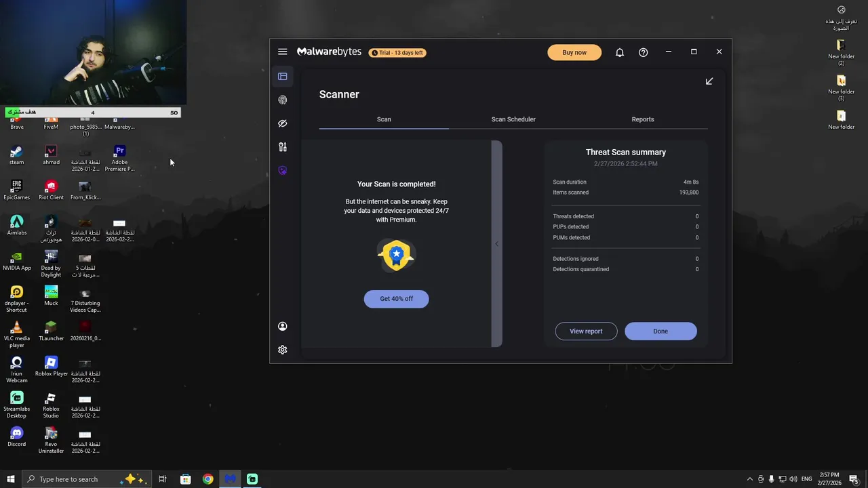
Task: Select the Muck desktop icon
Action: point(51,296)
